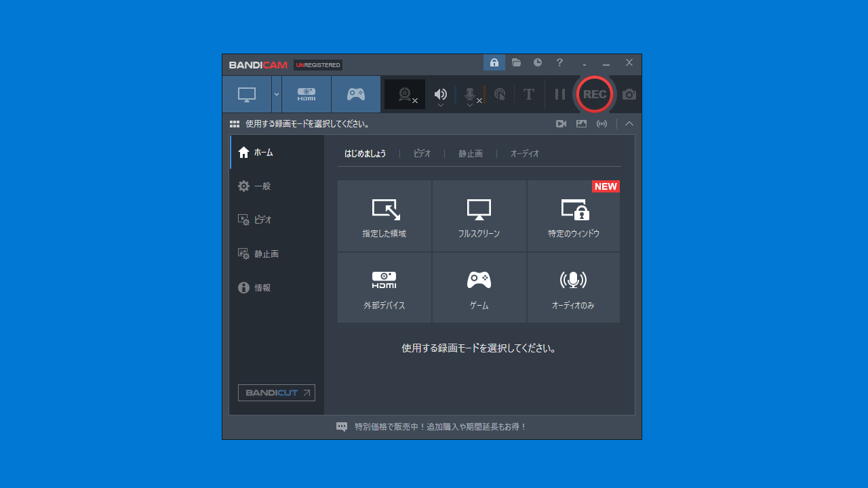Click the pause recording button
Image resolution: width=868 pixels, height=488 pixels.
(x=560, y=94)
